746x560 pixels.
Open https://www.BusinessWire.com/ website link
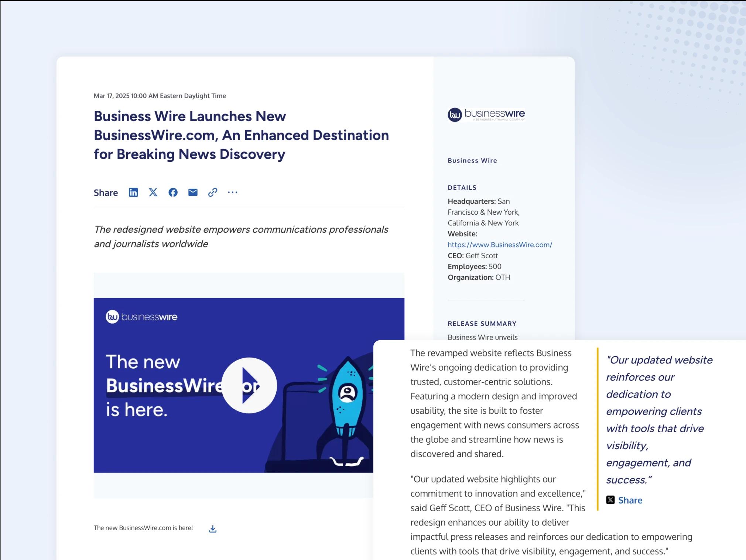500,245
